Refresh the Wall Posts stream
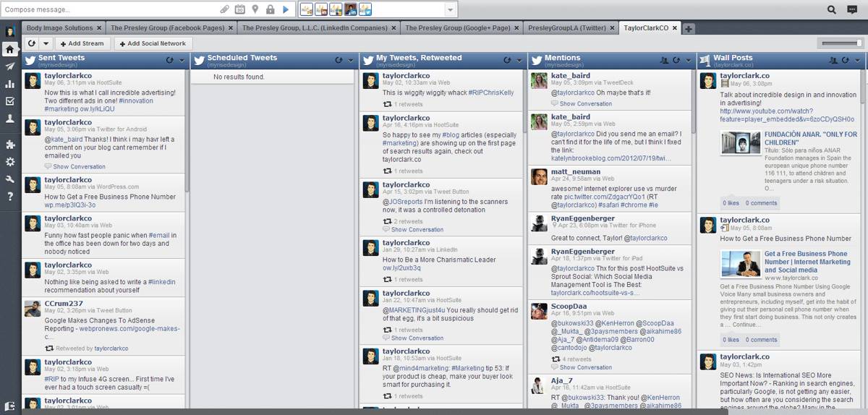This screenshot has height=415, width=868. 846,61
